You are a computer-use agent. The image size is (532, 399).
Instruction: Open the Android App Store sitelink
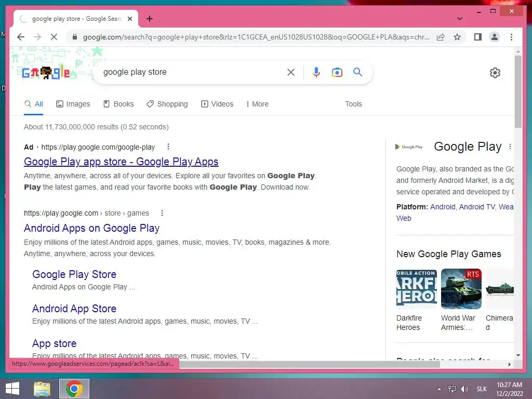[74, 309]
